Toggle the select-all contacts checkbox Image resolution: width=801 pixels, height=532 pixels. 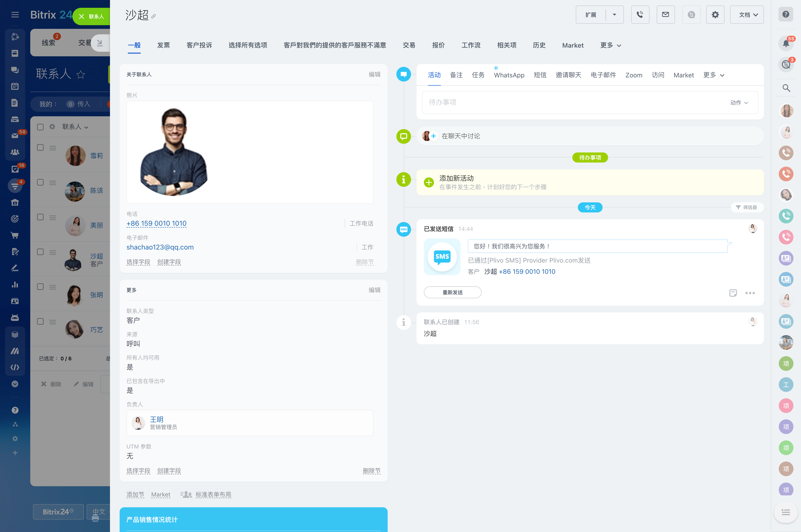click(40, 127)
